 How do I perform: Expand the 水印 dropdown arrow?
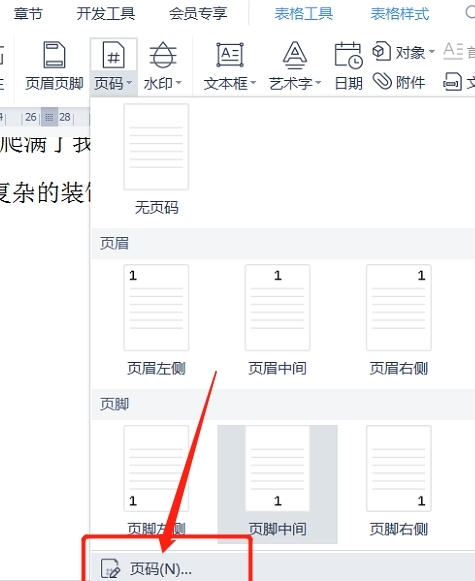pyautogui.click(x=179, y=82)
